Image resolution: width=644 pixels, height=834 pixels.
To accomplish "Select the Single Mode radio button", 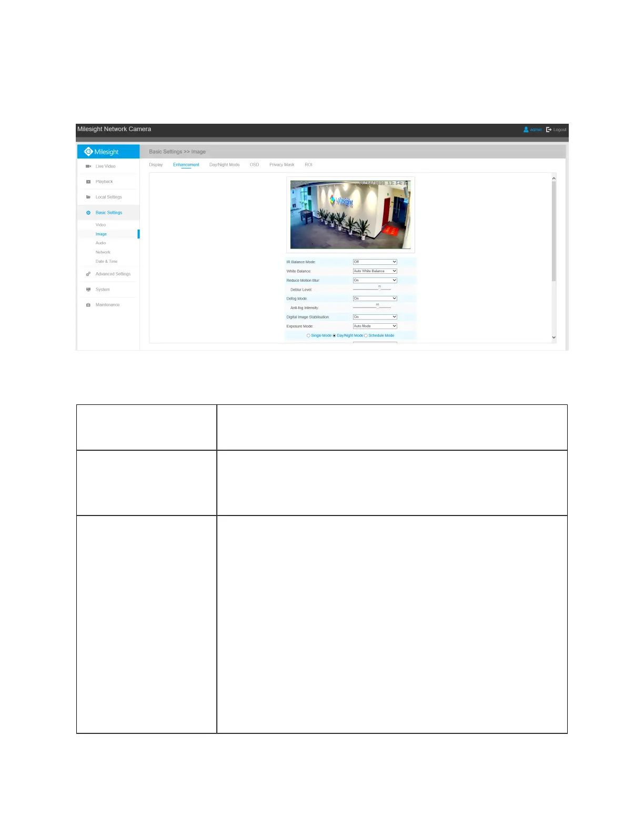I will pyautogui.click(x=308, y=335).
